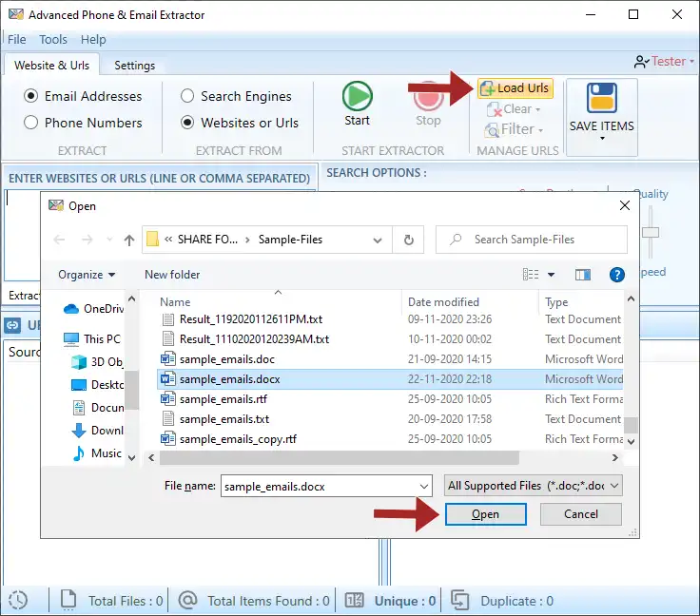The height and width of the screenshot is (616, 700).
Task: Select OneDrive in the navigation pane
Action: tap(93, 309)
